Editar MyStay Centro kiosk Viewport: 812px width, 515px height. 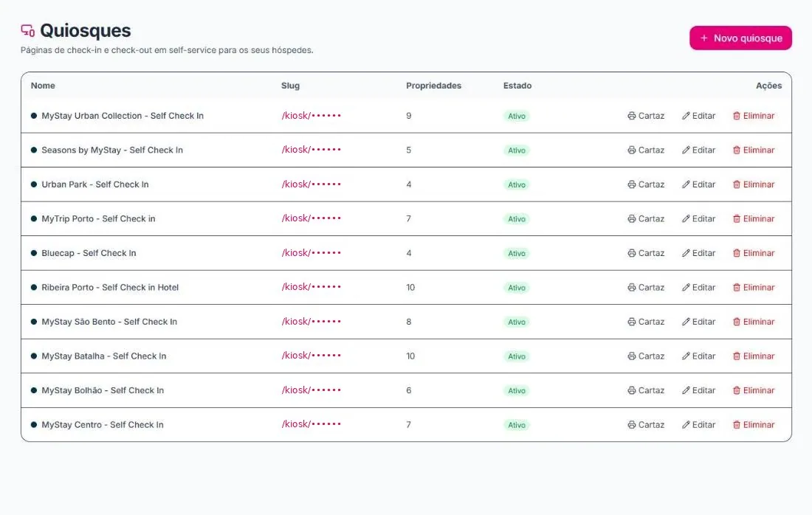click(x=698, y=425)
